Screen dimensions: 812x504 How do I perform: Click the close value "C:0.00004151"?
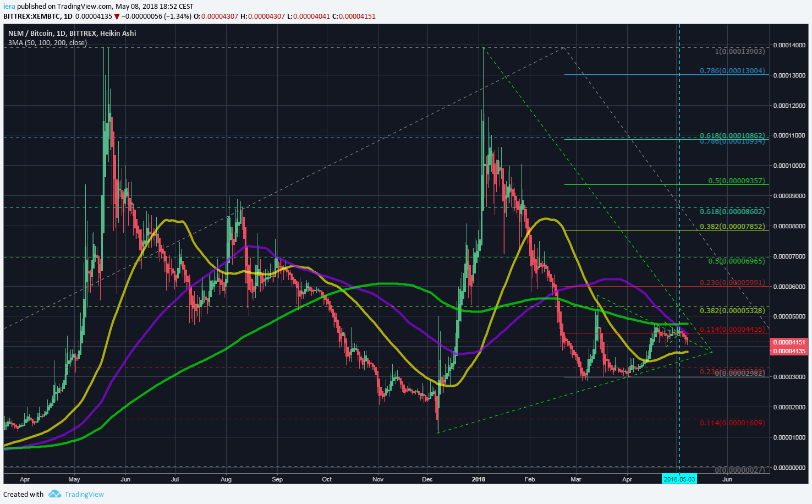354,17
